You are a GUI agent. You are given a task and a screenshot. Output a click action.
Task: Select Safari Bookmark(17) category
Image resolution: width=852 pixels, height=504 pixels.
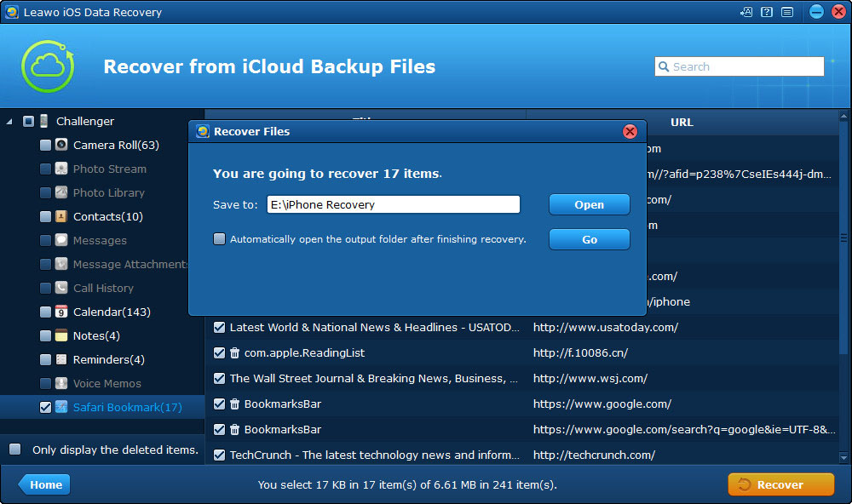pyautogui.click(x=127, y=407)
